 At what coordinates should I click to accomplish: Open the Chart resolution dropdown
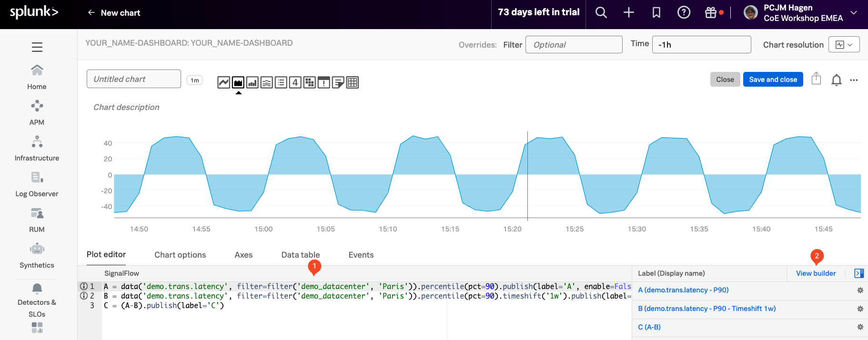pos(844,45)
